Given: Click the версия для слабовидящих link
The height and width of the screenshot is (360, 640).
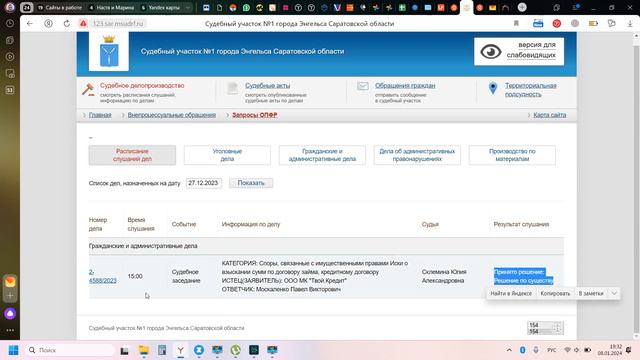Looking at the screenshot, I should tap(531, 50).
